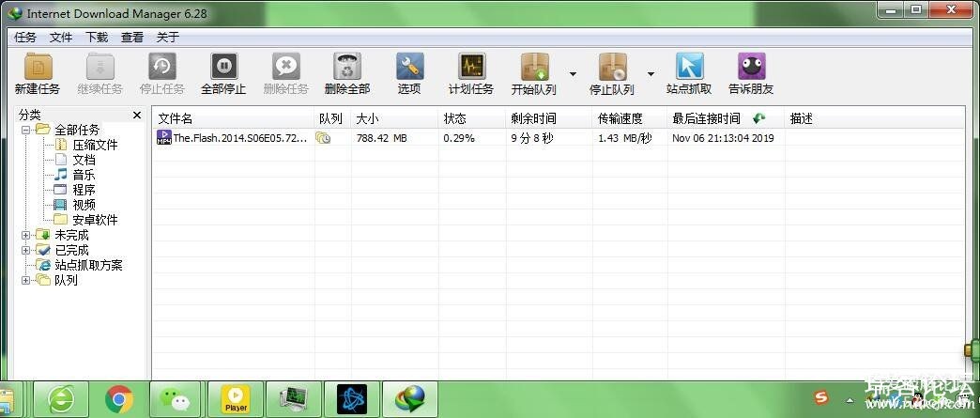Select 程序 category

click(x=84, y=191)
